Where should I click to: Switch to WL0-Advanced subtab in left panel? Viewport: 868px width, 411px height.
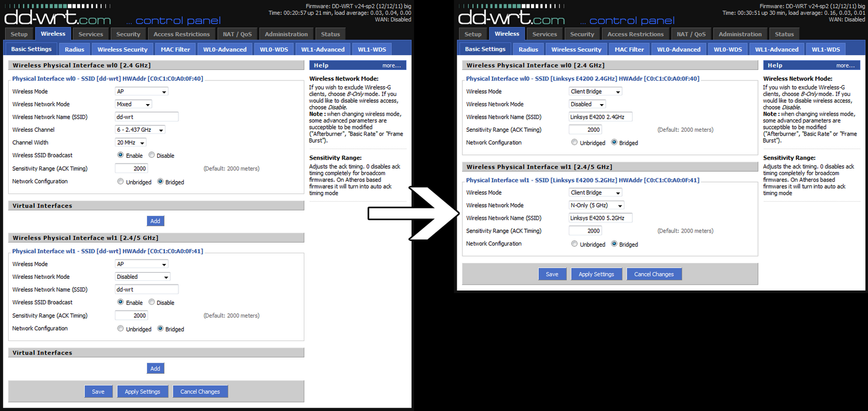click(225, 49)
